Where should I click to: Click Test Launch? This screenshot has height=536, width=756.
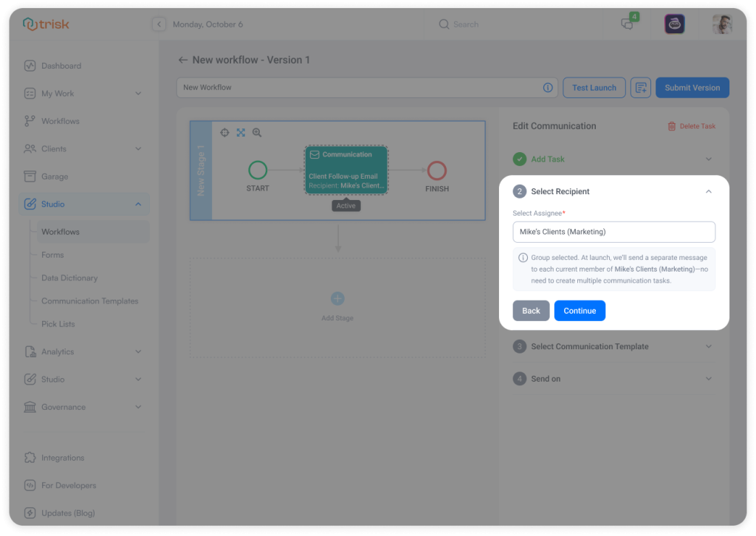[594, 87]
